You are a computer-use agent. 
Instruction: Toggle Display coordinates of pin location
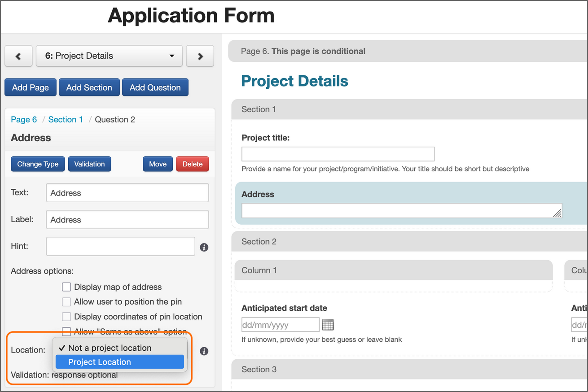(66, 317)
